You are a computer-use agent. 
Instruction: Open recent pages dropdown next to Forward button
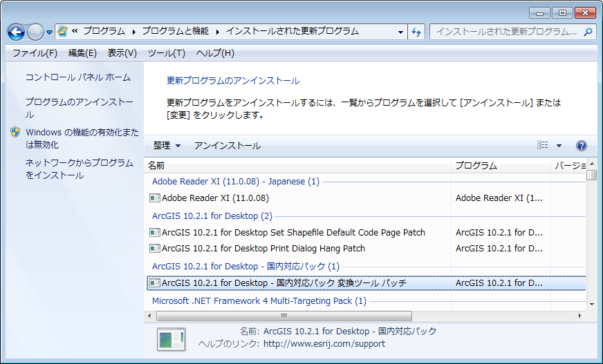pyautogui.click(x=49, y=32)
